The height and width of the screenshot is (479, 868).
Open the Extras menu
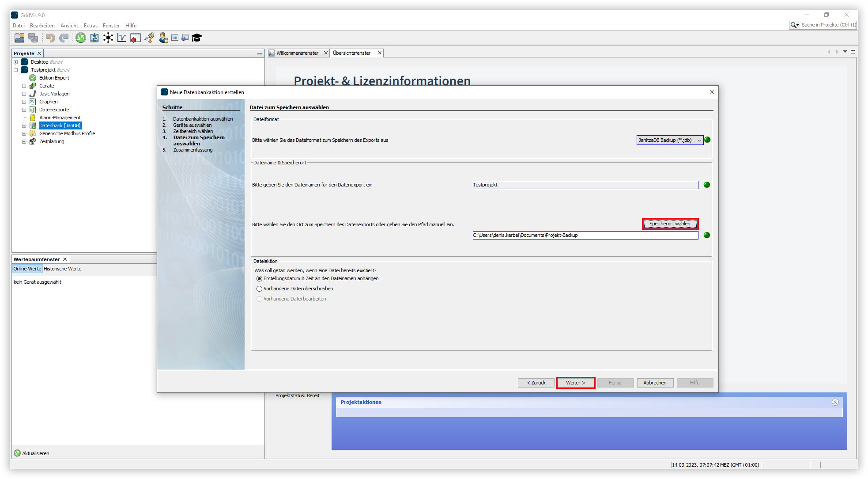(x=91, y=26)
